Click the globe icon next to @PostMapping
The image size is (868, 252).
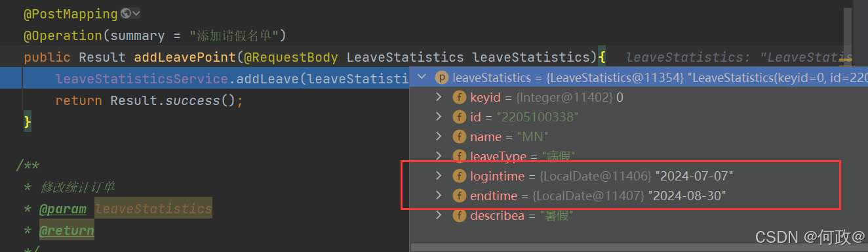click(126, 13)
